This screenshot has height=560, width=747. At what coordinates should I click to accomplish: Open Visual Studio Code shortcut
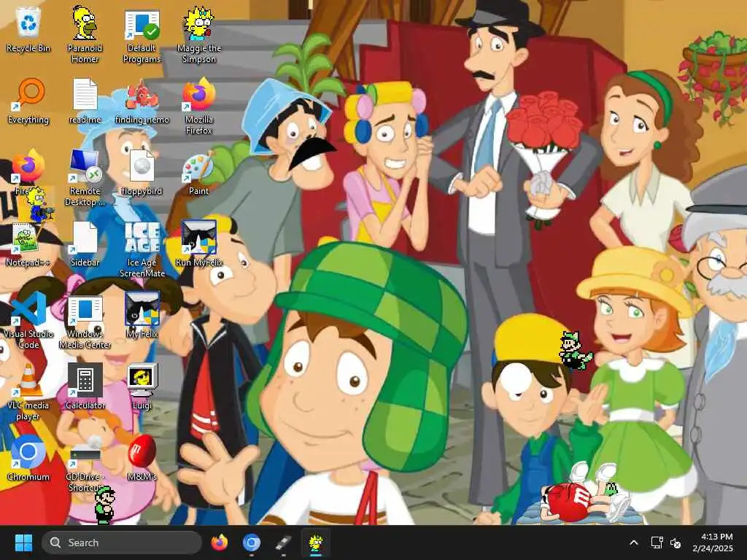[28, 320]
